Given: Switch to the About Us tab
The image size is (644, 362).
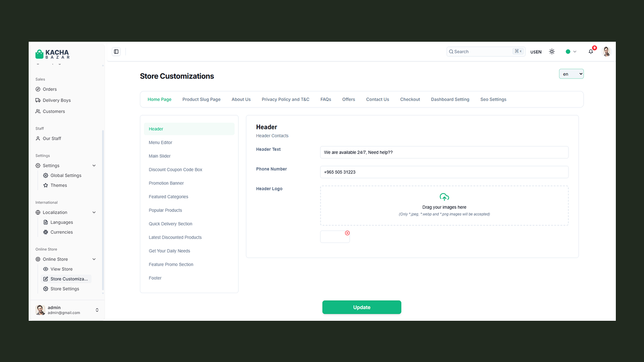Looking at the screenshot, I should click(241, 100).
